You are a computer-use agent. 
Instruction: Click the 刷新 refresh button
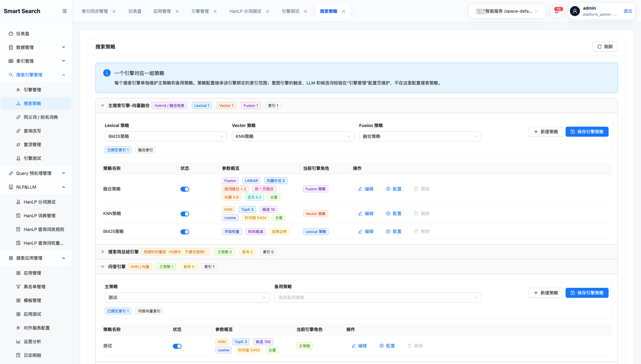tap(605, 46)
